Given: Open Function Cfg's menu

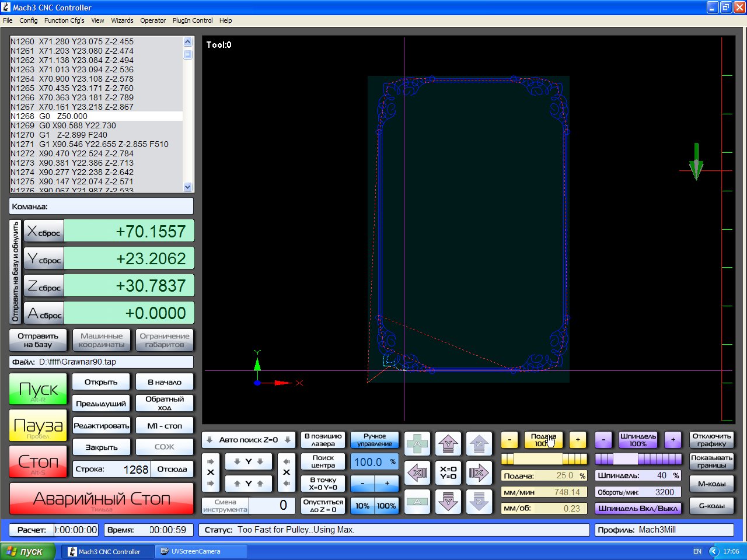Looking at the screenshot, I should coord(64,20).
